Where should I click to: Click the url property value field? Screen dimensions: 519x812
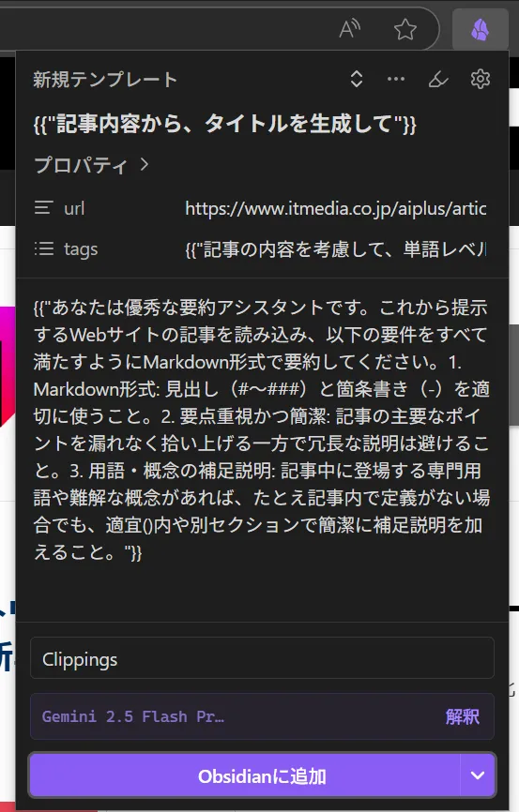(336, 208)
